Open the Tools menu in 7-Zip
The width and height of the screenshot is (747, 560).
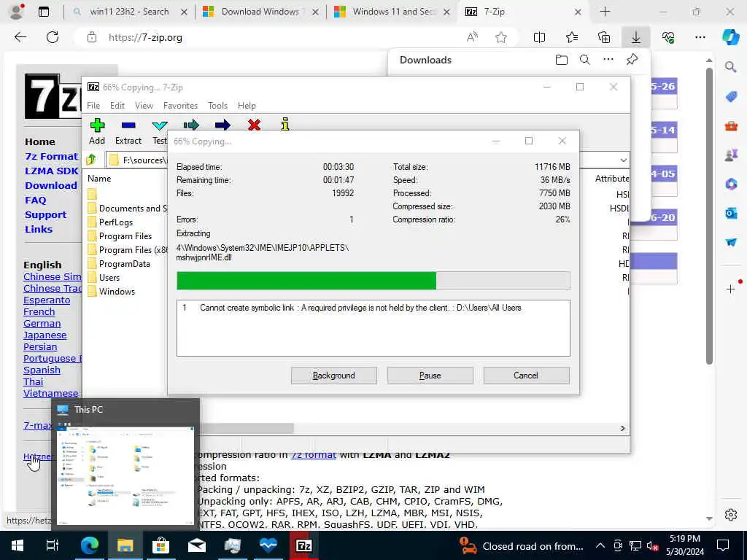click(x=217, y=106)
